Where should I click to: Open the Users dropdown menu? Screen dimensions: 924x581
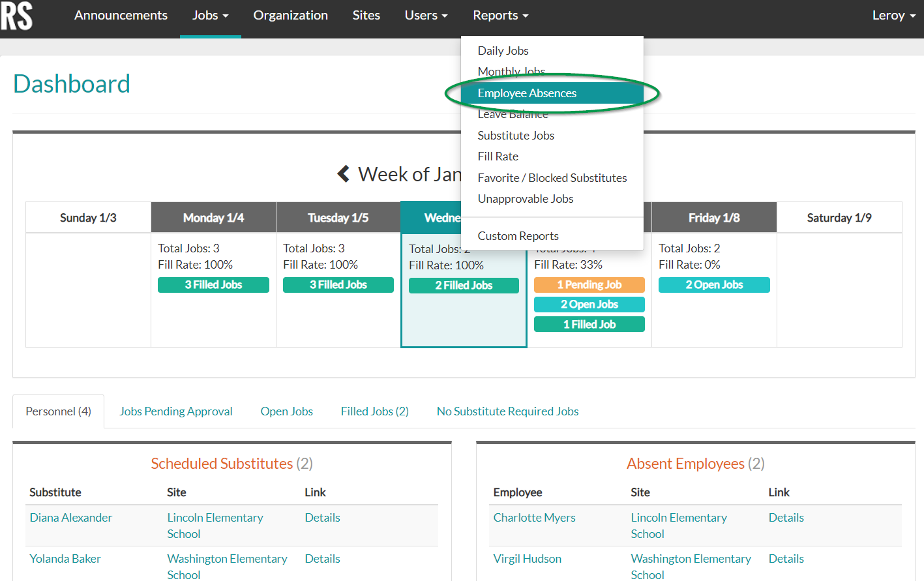(x=425, y=15)
